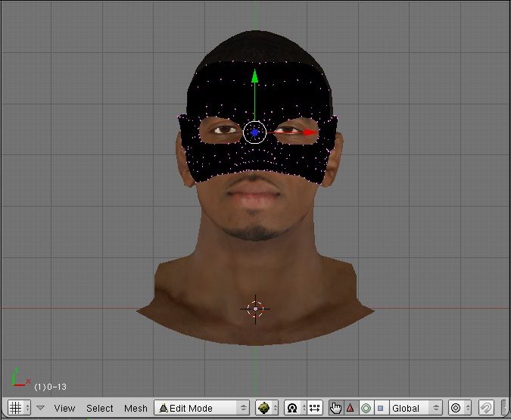Toggle the snap magnet icon

coord(487,408)
